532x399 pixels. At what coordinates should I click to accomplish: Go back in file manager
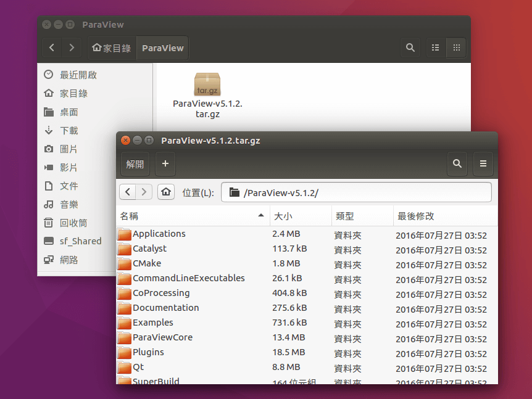coord(52,47)
